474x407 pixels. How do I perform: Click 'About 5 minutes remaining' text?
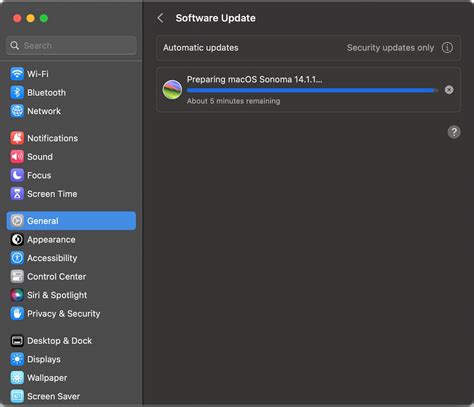[233, 101]
